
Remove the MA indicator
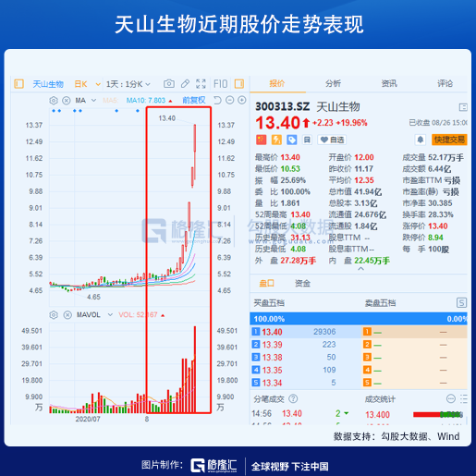click(67, 101)
